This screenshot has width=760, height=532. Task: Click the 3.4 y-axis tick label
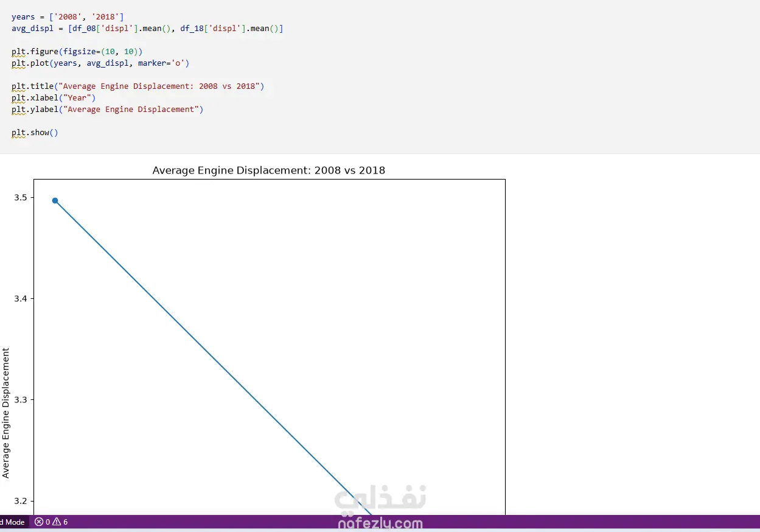[20, 299]
